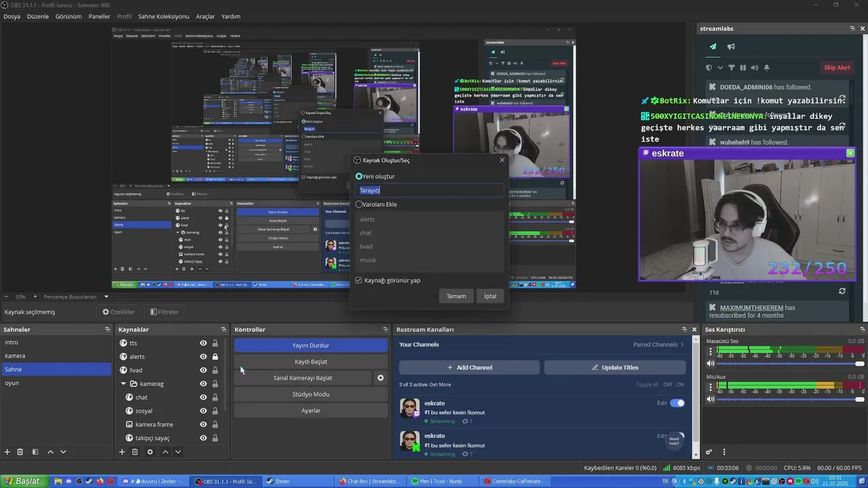This screenshot has width=868, height=488.
Task: Open Paired Channels chevron
Action: 682,344
